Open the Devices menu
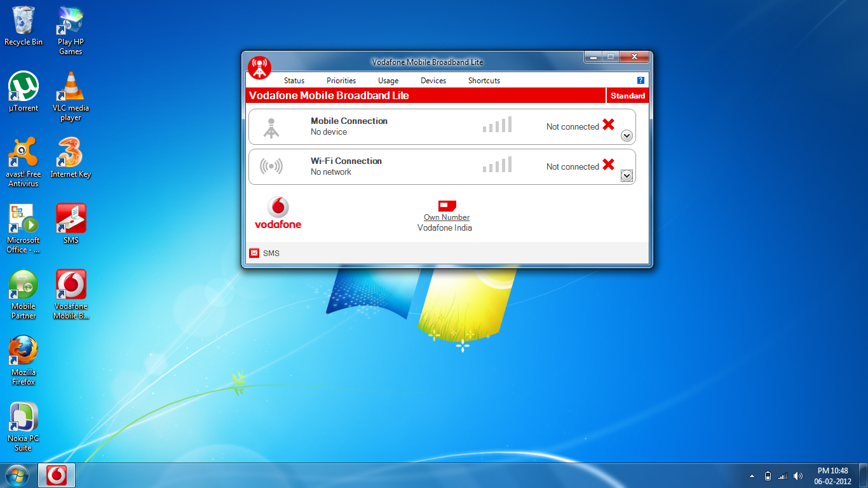 click(433, 81)
